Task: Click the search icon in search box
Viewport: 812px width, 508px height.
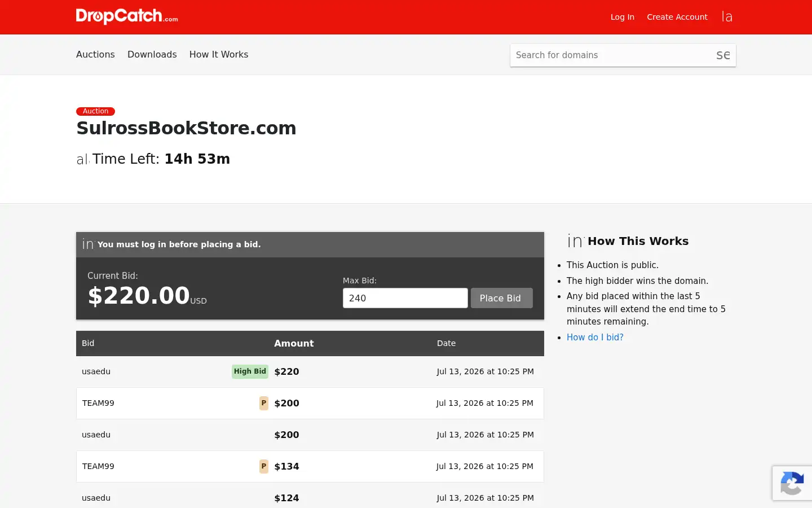Action: pyautogui.click(x=723, y=55)
